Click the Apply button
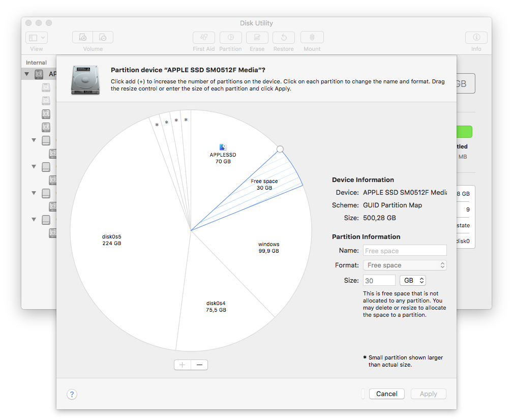 [429, 394]
